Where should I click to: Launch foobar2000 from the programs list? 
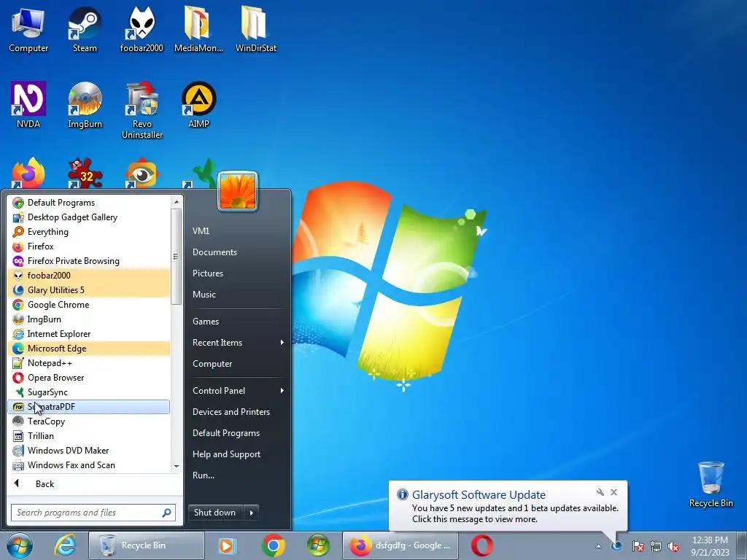88,275
